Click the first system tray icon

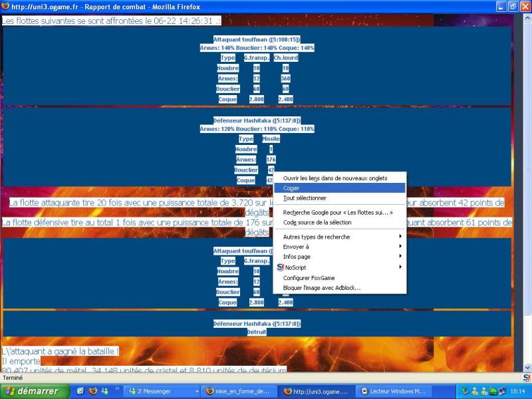[465, 391]
